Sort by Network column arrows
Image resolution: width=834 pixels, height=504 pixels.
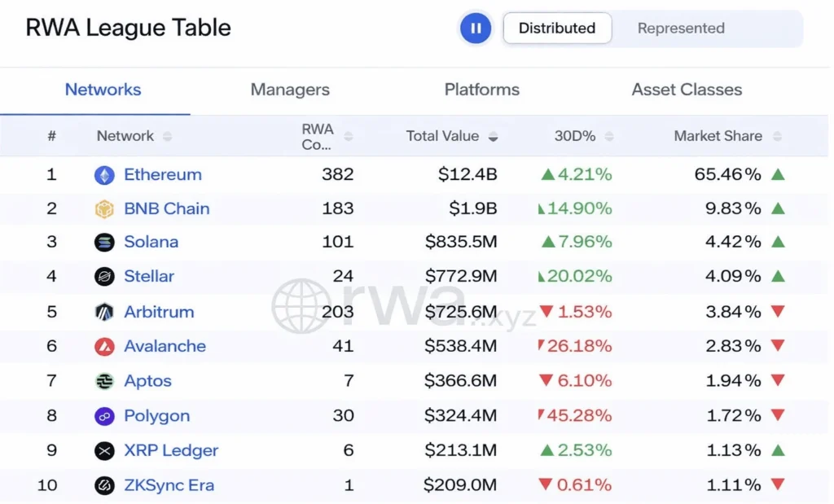click(x=168, y=137)
